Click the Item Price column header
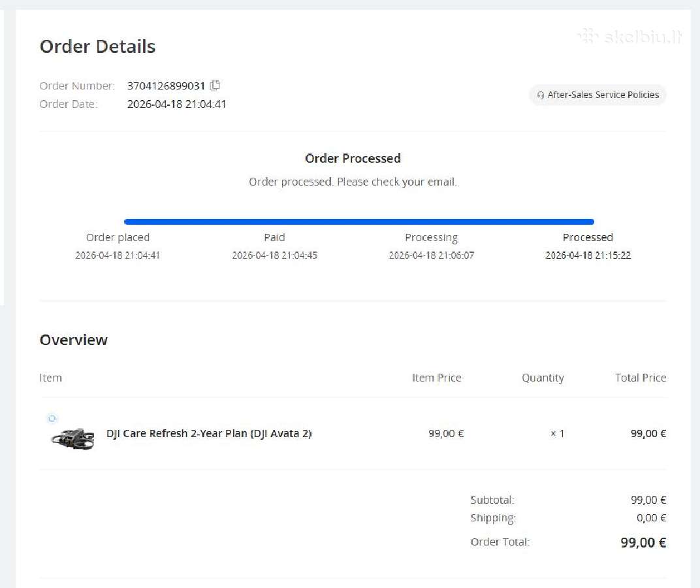 coord(436,378)
